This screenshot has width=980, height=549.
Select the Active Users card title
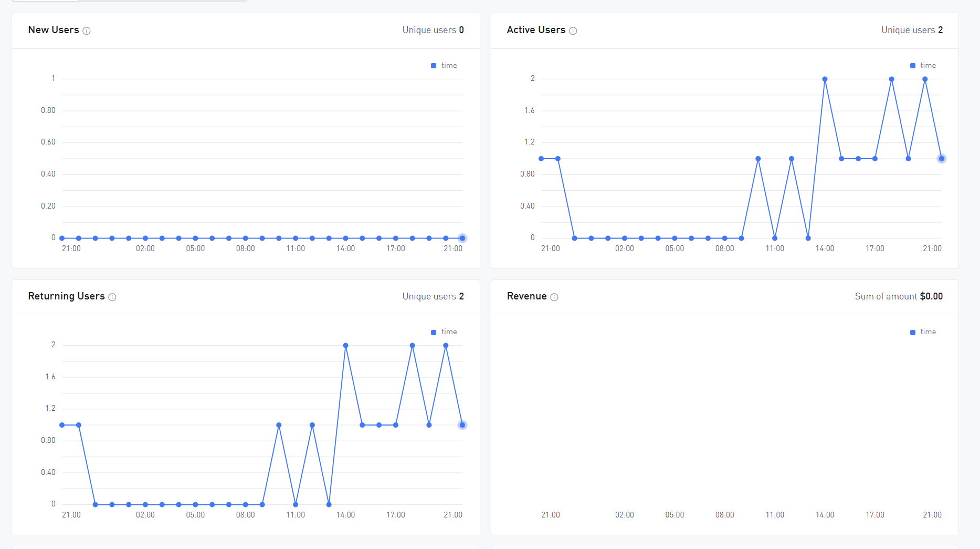536,30
